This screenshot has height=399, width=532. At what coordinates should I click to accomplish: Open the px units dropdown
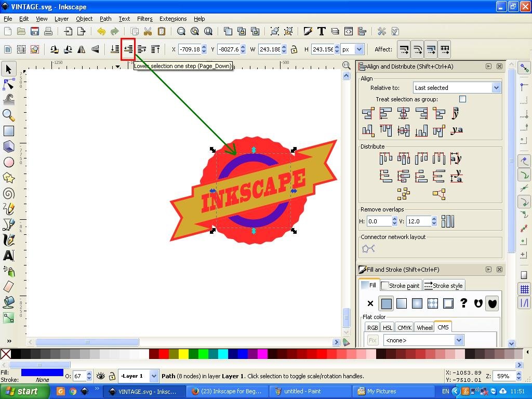353,49
